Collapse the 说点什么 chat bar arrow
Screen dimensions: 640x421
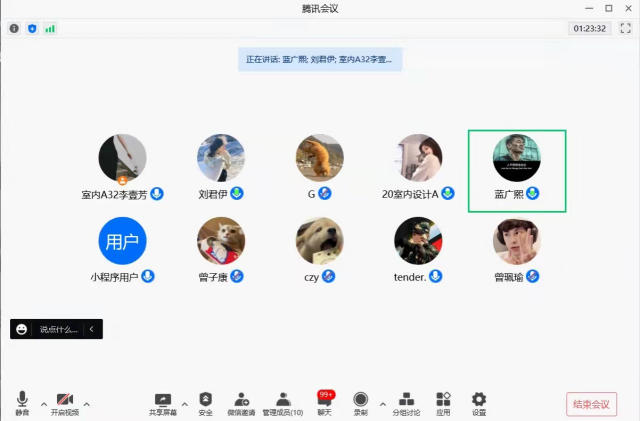tap(92, 329)
